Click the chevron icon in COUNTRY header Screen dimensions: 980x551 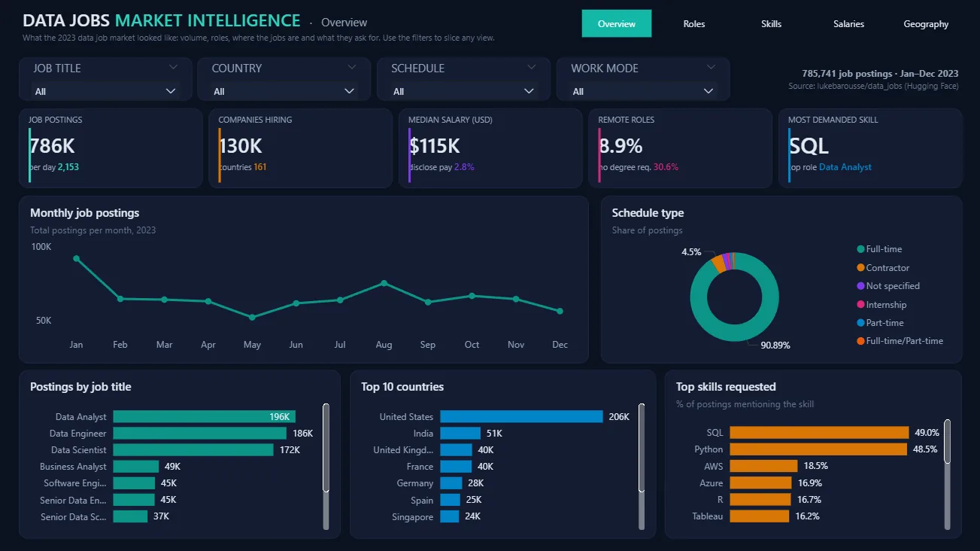click(x=351, y=68)
